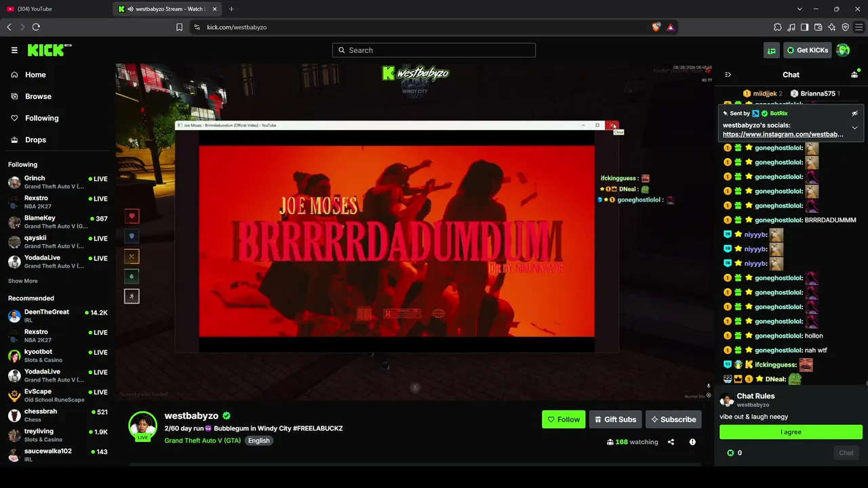The width and height of the screenshot is (868, 488).
Task: Collapse the chat panel
Action: pos(728,75)
